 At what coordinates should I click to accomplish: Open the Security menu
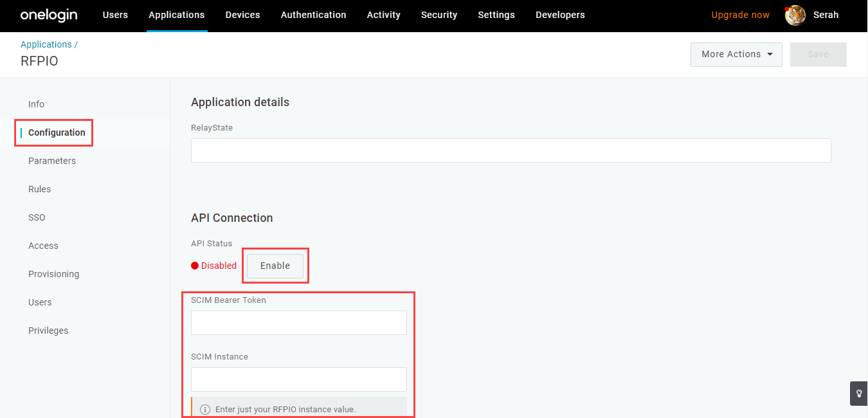439,15
